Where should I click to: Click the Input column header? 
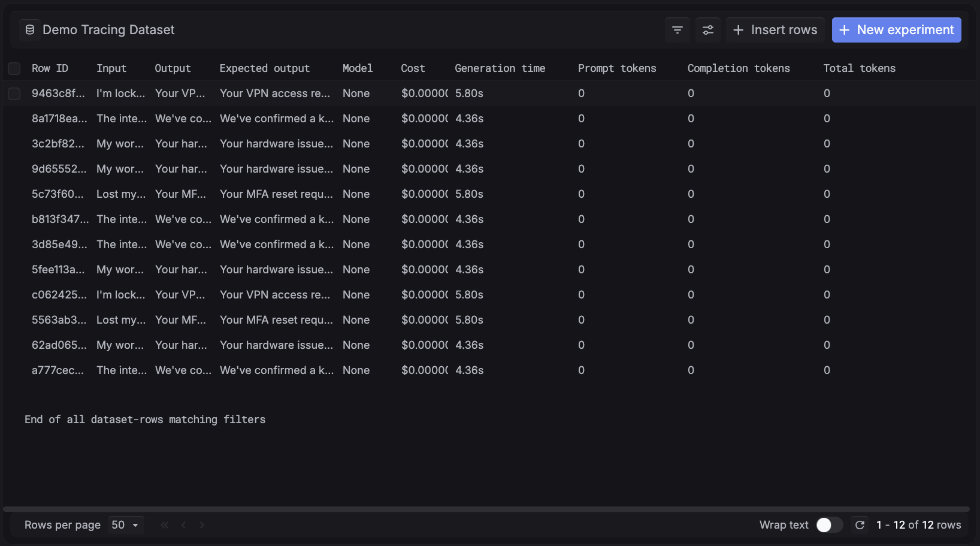point(111,68)
